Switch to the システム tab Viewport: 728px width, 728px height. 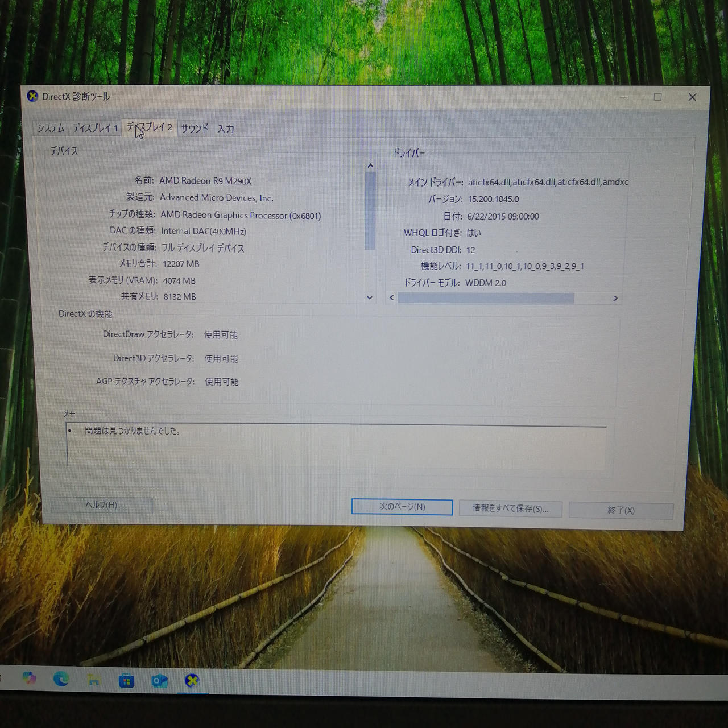point(51,129)
